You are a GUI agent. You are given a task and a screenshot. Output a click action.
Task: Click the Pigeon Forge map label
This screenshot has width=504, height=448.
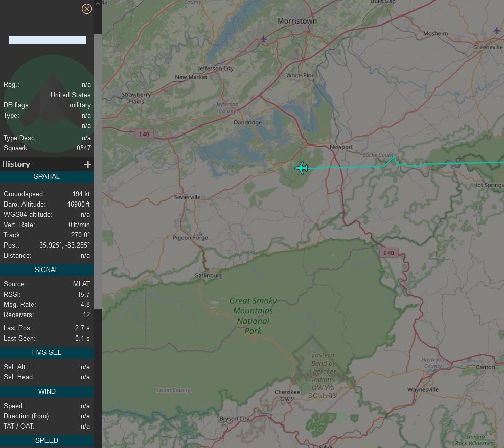190,238
